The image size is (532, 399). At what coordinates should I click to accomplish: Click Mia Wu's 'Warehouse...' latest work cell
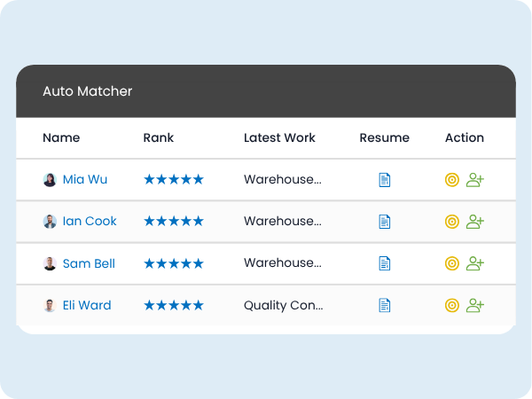point(283,179)
